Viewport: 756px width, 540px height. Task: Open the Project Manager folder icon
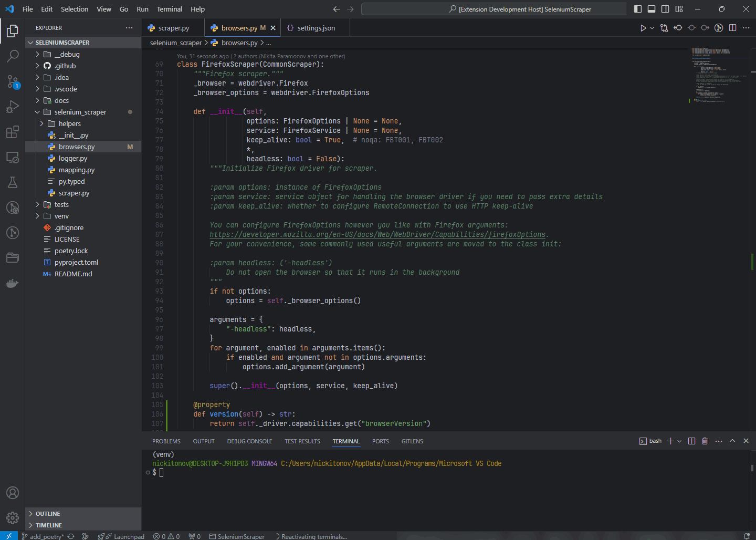coord(13,258)
